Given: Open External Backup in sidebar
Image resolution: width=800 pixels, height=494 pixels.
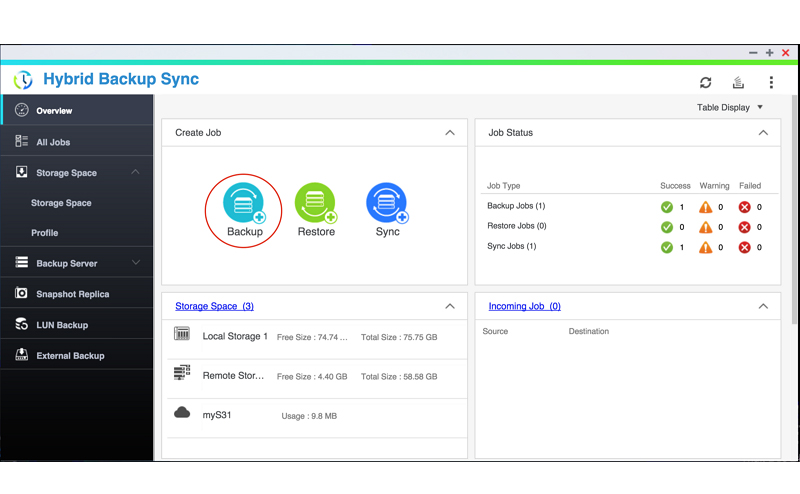Looking at the screenshot, I should pos(77,355).
